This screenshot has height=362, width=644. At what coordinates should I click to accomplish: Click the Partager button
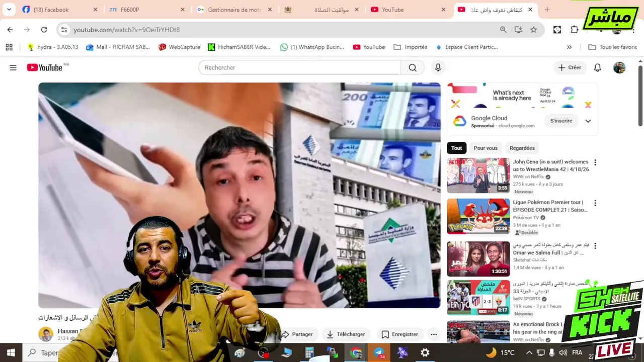coord(298,334)
